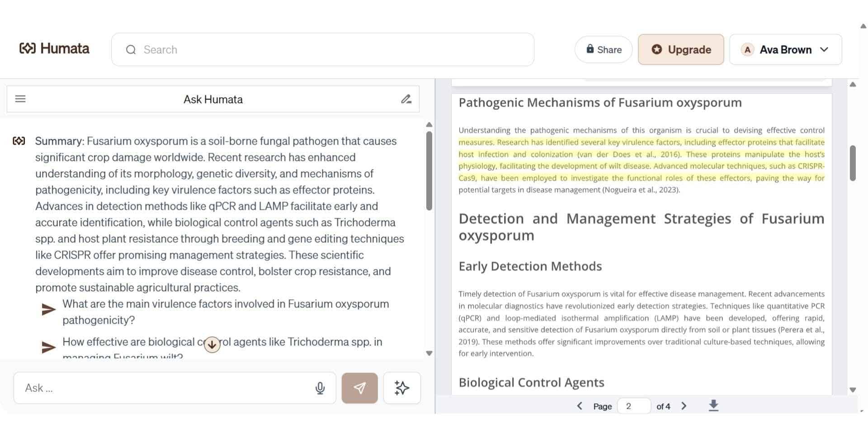
Task: Download the document using the download icon
Action: tap(713, 406)
